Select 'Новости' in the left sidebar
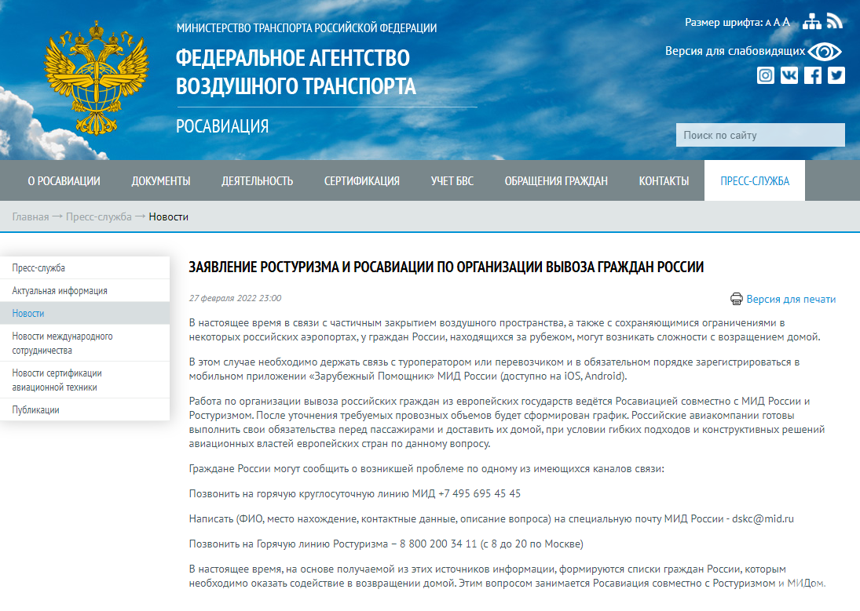 click(85, 313)
